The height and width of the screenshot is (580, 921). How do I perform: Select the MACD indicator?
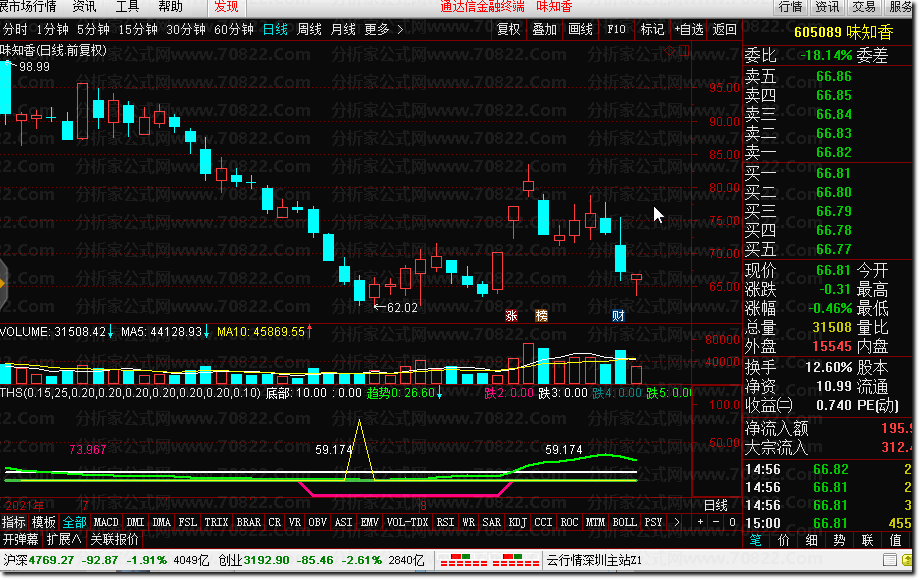(106, 522)
